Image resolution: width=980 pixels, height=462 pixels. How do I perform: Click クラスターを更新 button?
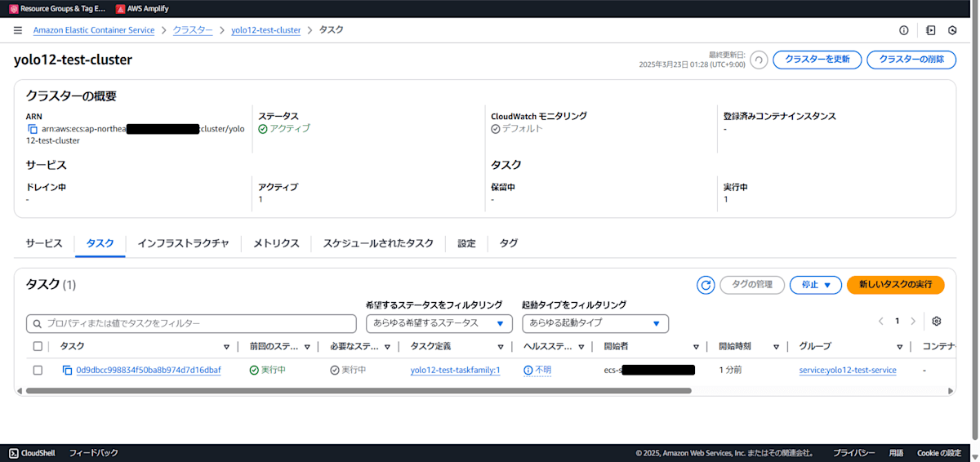pyautogui.click(x=817, y=60)
